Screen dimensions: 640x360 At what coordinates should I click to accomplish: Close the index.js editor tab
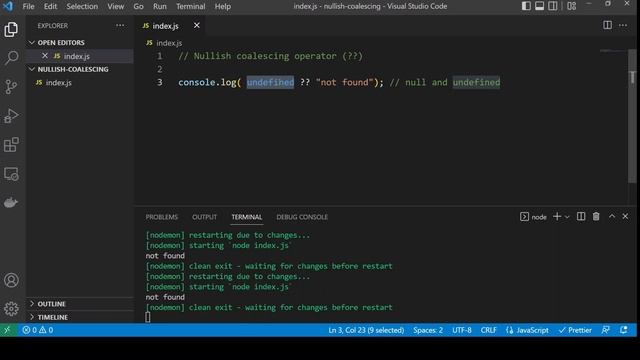pyautogui.click(x=197, y=25)
